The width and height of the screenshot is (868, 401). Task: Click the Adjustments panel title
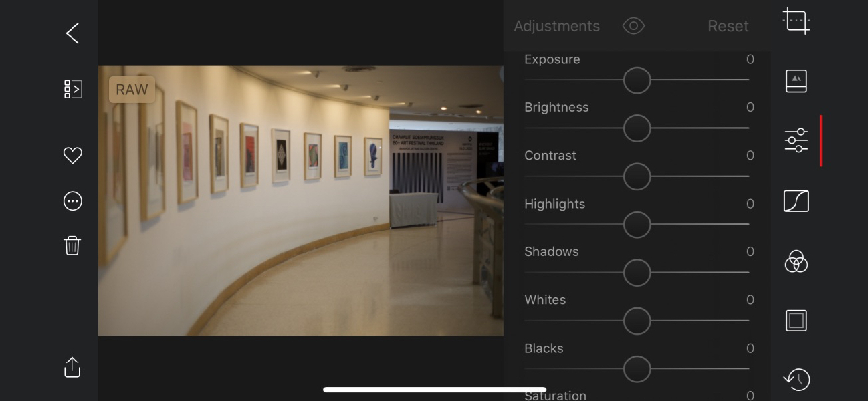(x=556, y=26)
